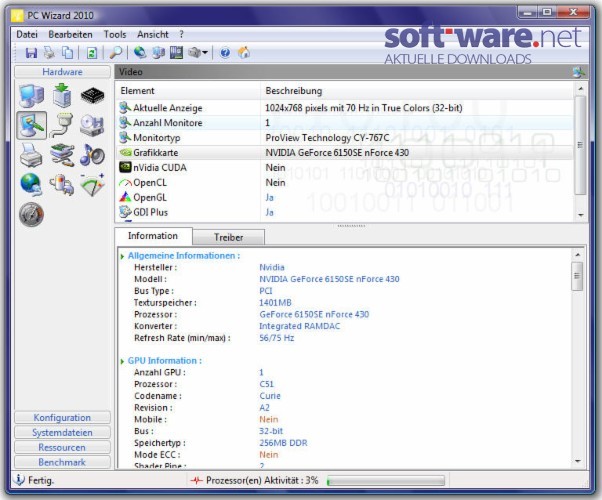Select the Video monitor icon in sidebar
The image size is (602, 500).
[31, 126]
